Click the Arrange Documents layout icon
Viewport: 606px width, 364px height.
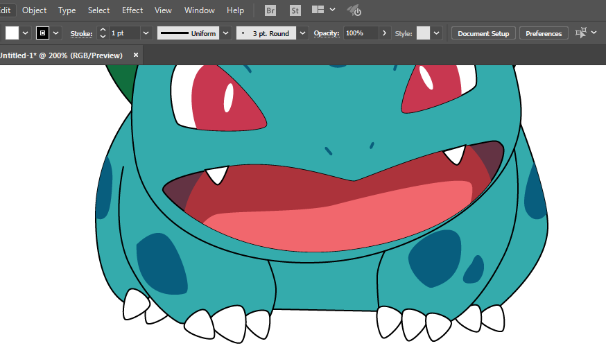(318, 10)
